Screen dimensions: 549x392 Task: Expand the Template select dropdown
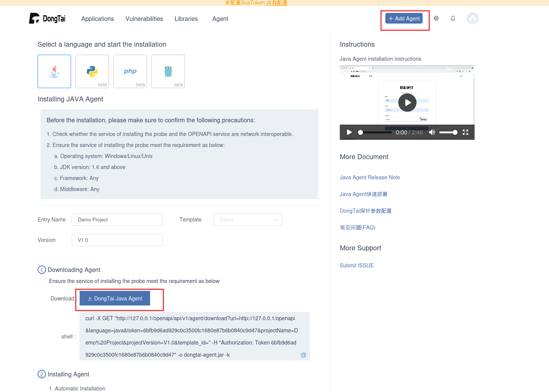248,220
